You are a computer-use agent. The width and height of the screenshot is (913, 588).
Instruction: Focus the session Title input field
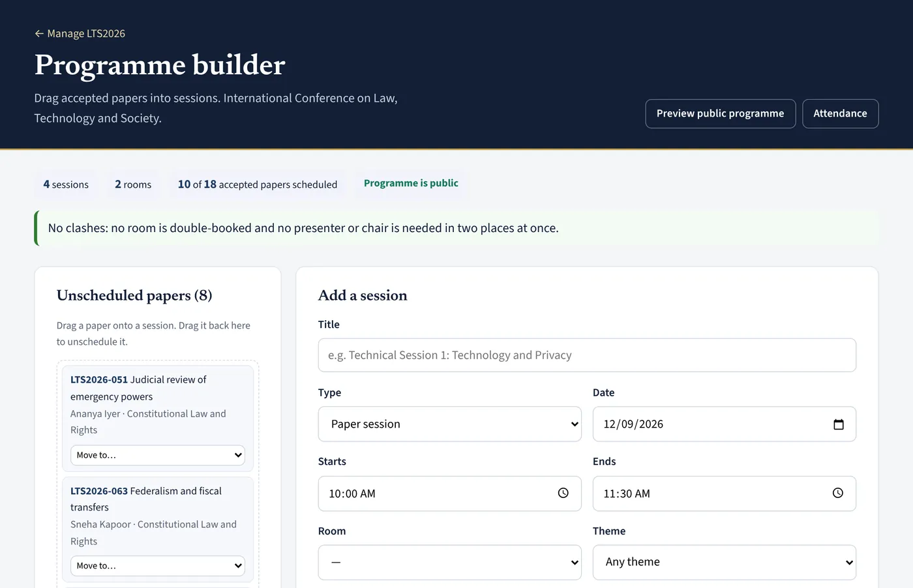click(587, 355)
